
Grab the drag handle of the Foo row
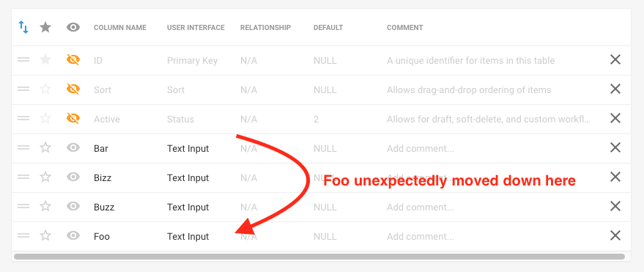pos(23,236)
